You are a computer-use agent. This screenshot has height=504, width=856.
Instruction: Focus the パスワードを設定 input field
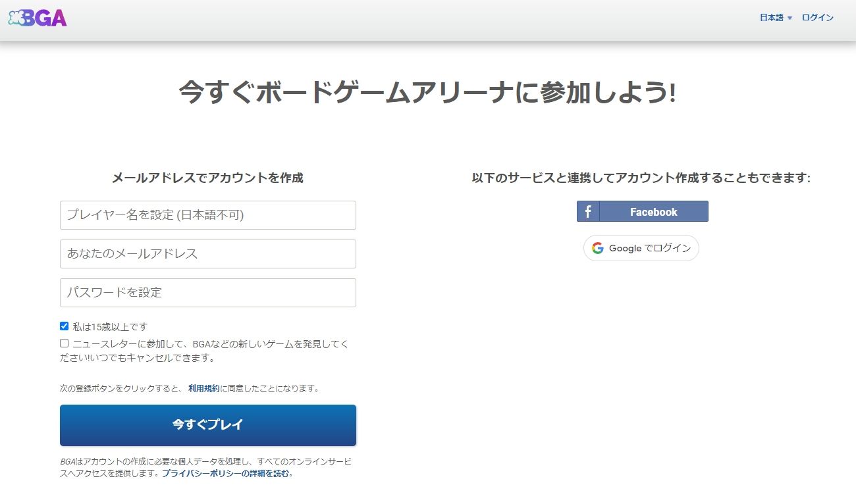208,293
